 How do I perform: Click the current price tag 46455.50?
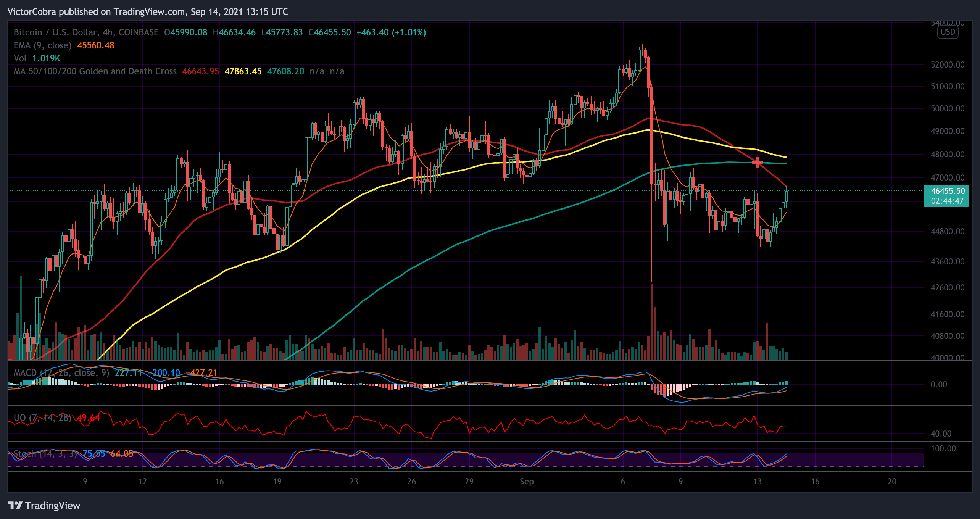946,196
